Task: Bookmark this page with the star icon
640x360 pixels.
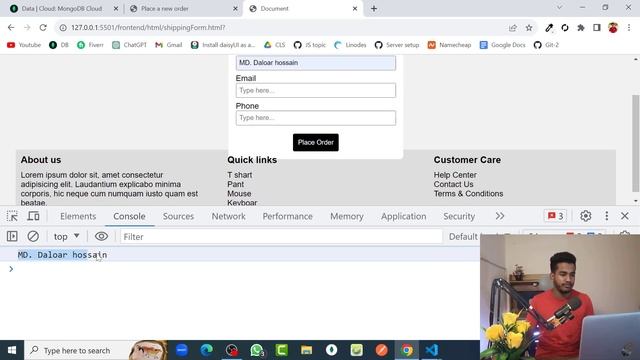Action: coord(529,27)
